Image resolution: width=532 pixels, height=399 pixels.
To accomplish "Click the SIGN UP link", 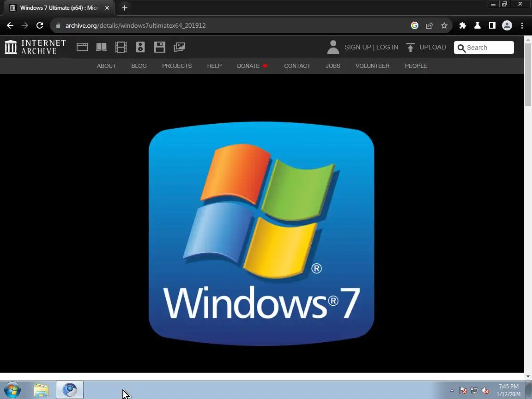I will coord(357,47).
